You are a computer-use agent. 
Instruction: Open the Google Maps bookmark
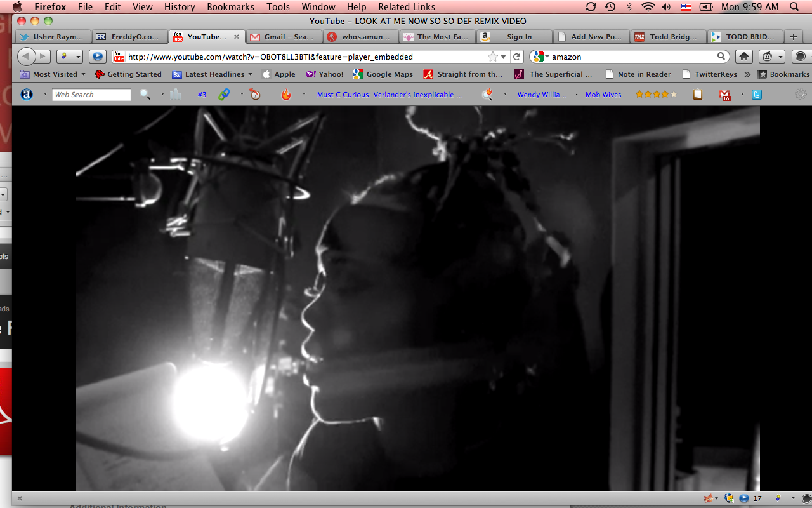pyautogui.click(x=383, y=74)
